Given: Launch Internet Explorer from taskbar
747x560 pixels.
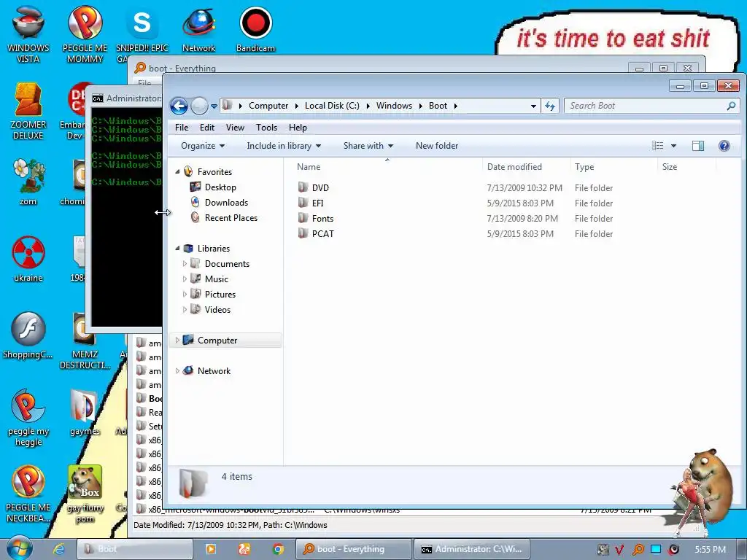Looking at the screenshot, I should 58,549.
